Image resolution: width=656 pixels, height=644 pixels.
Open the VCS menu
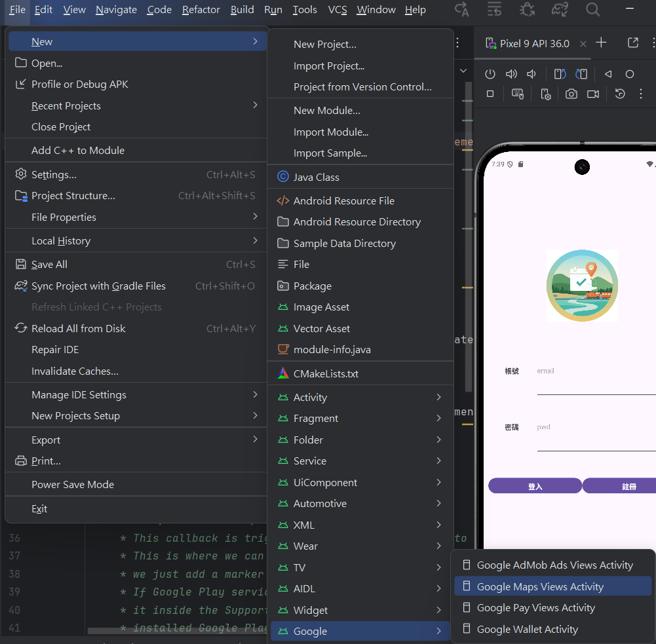click(338, 10)
